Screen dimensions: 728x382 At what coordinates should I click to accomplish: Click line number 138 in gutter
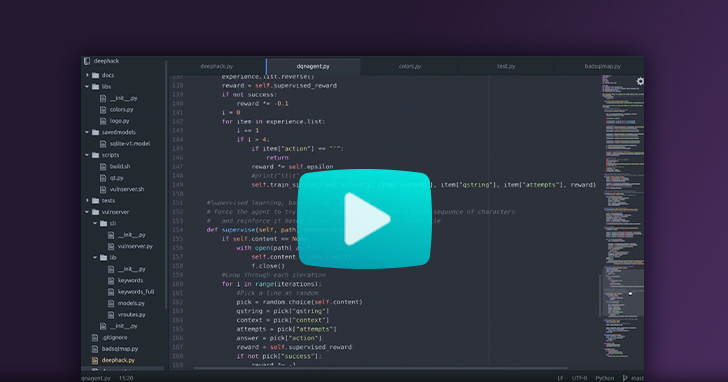178,85
